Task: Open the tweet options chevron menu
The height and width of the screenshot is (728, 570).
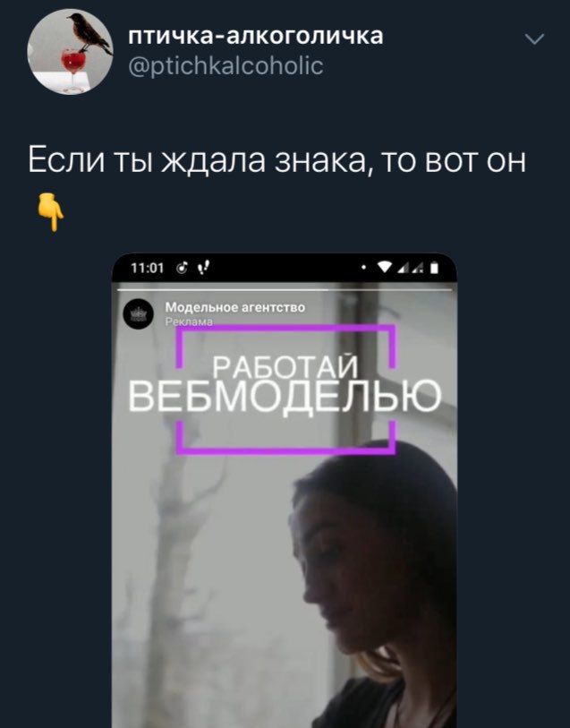Action: 534,39
